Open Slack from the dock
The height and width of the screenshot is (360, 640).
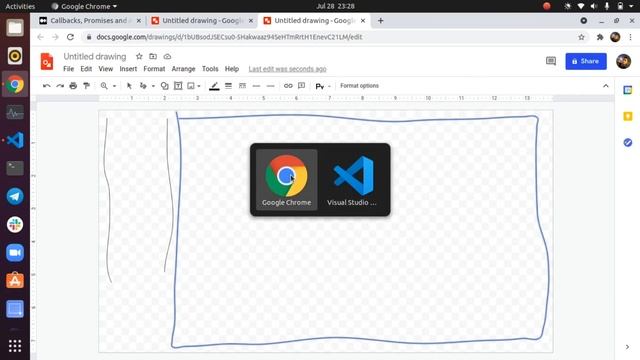[x=15, y=224]
